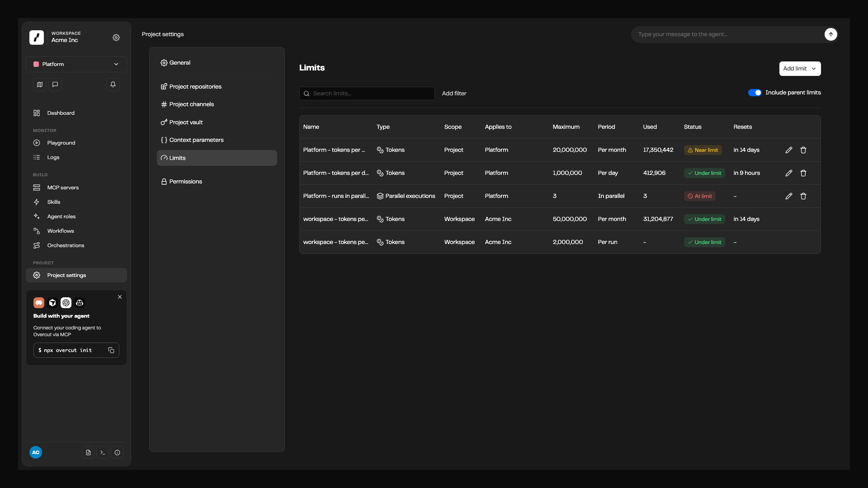
Task: Select General settings tab
Action: [217, 63]
